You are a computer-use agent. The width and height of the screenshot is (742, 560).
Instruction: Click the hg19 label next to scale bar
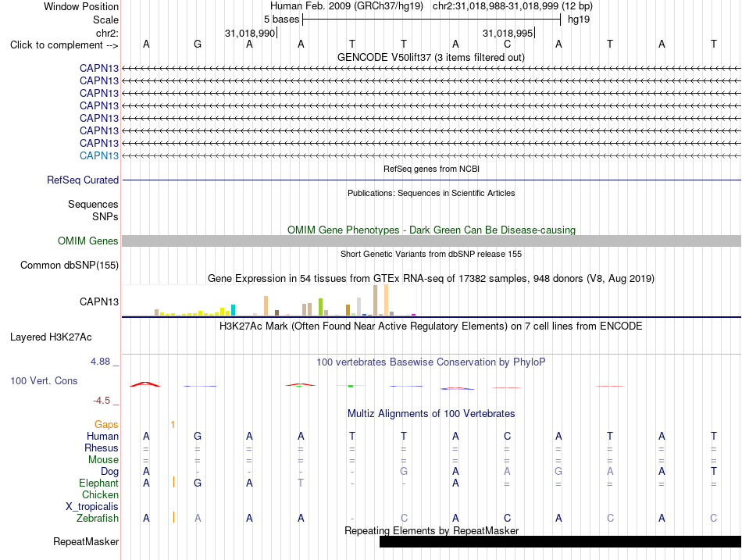(x=579, y=20)
